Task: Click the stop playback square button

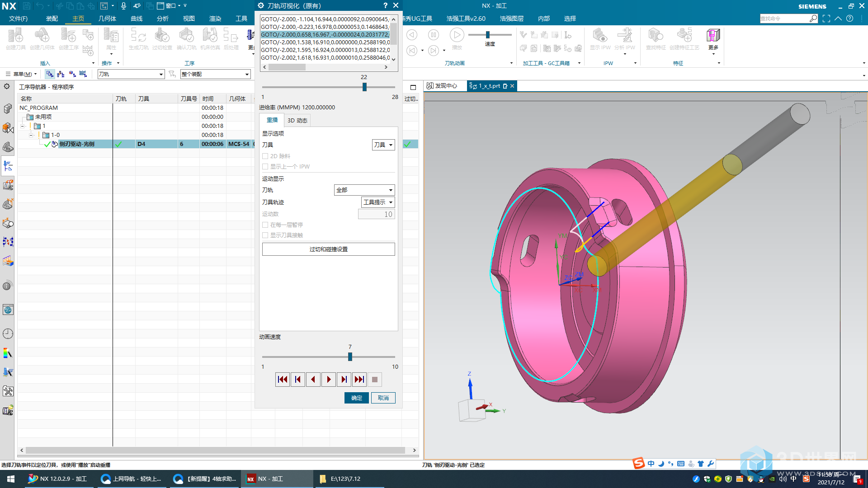Action: coord(375,380)
